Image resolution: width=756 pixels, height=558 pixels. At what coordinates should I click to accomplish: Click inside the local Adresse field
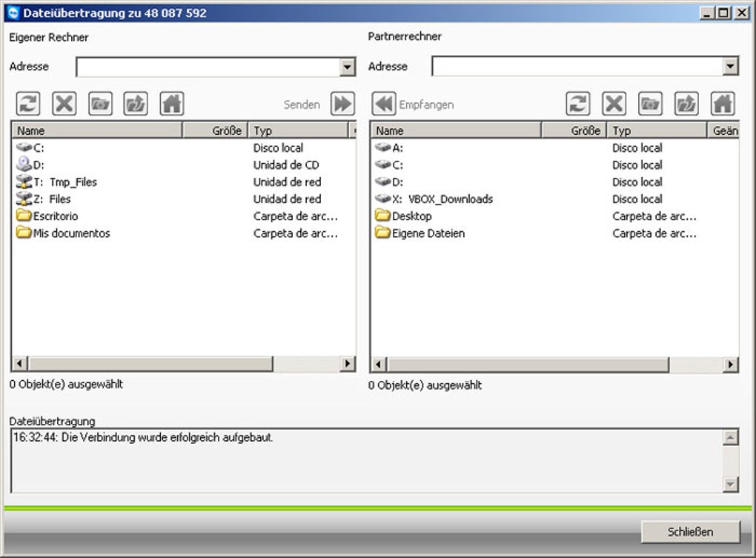pos(208,66)
